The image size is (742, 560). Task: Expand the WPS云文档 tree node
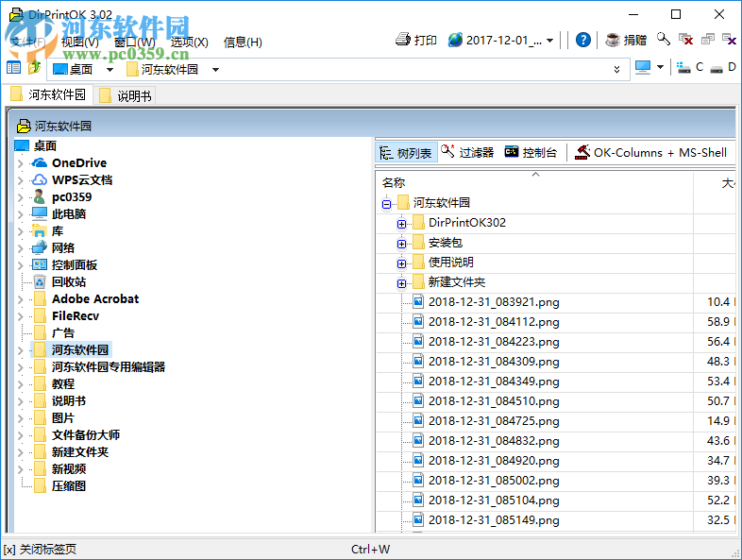point(21,180)
